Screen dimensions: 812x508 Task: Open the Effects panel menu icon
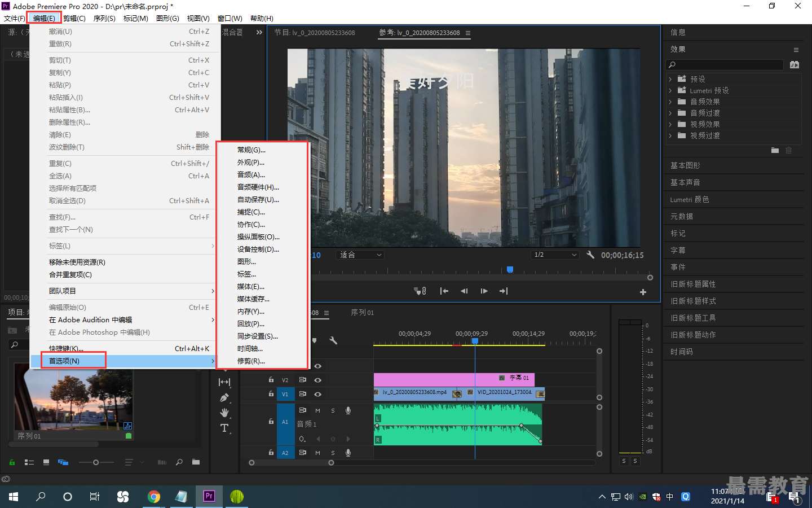[x=796, y=50]
